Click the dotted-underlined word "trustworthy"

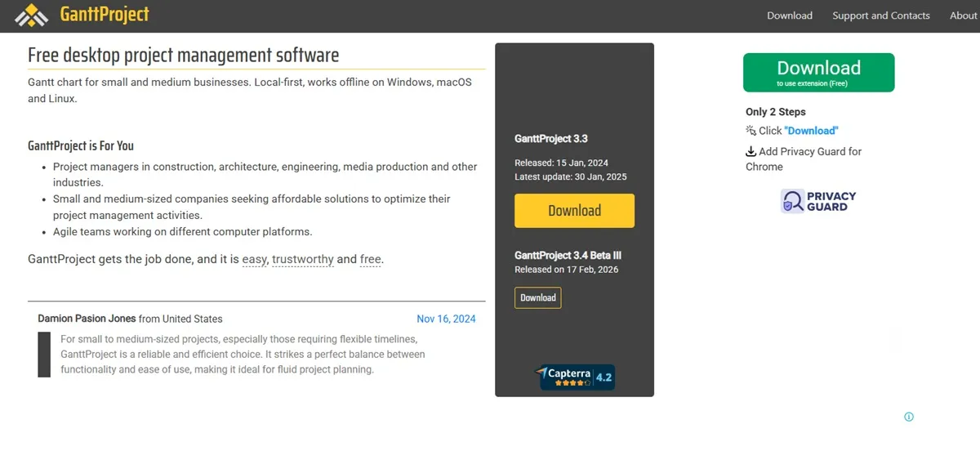(x=303, y=259)
